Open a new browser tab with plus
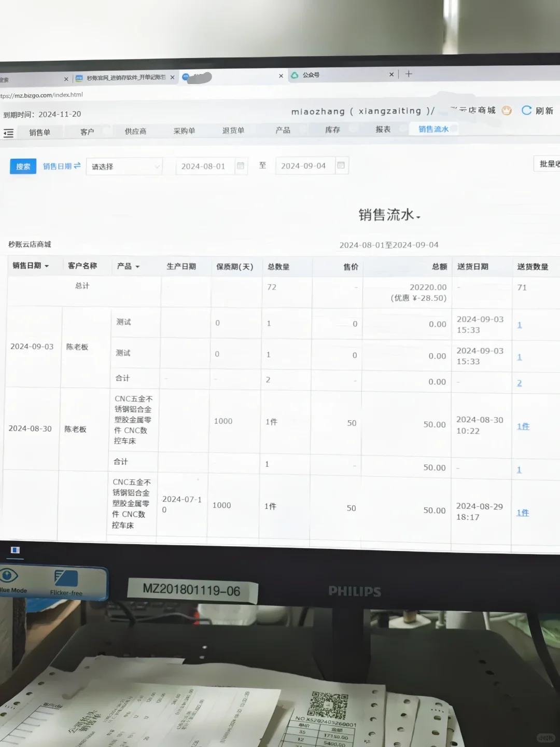The image size is (560, 747). (x=409, y=74)
